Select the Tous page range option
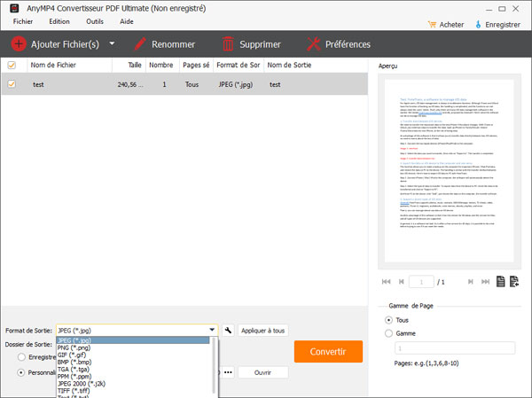Viewport: 532px width, 398px height. coord(387,319)
